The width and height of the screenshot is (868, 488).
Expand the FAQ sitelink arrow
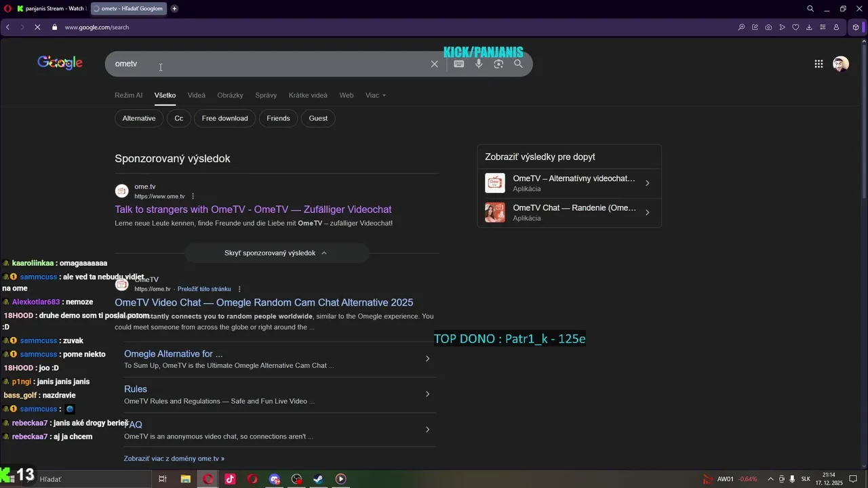[x=427, y=429]
